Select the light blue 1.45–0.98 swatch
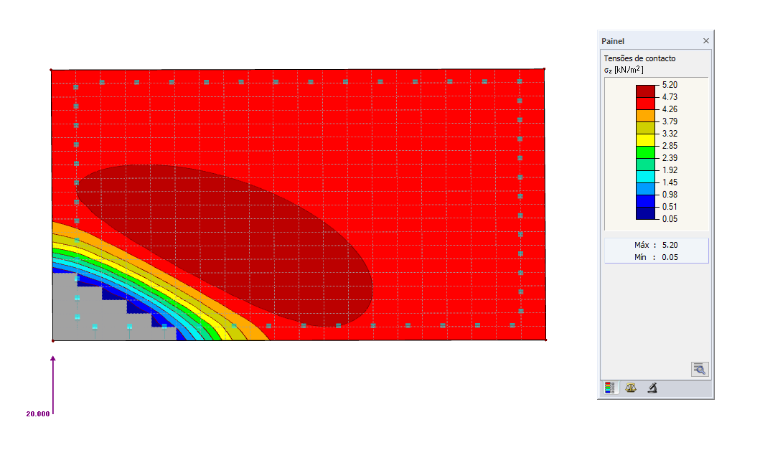 click(646, 189)
